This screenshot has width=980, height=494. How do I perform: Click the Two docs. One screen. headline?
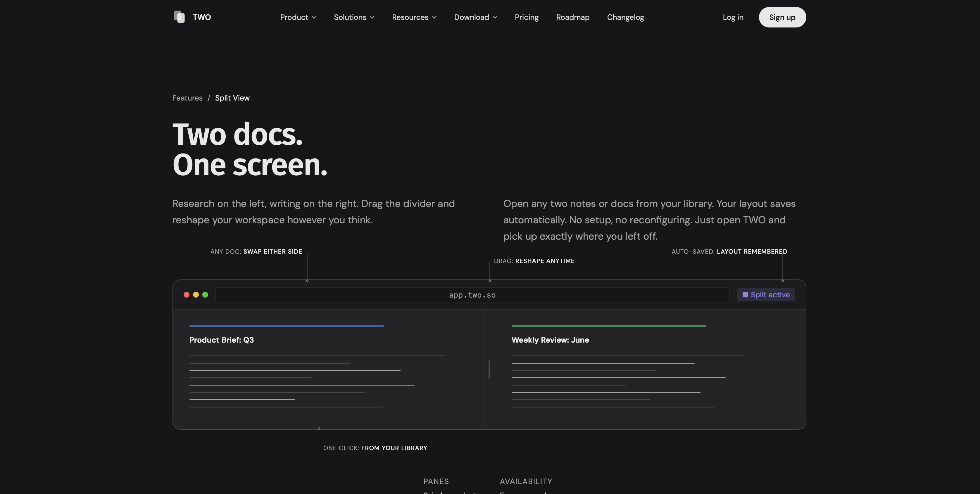pyautogui.click(x=250, y=149)
